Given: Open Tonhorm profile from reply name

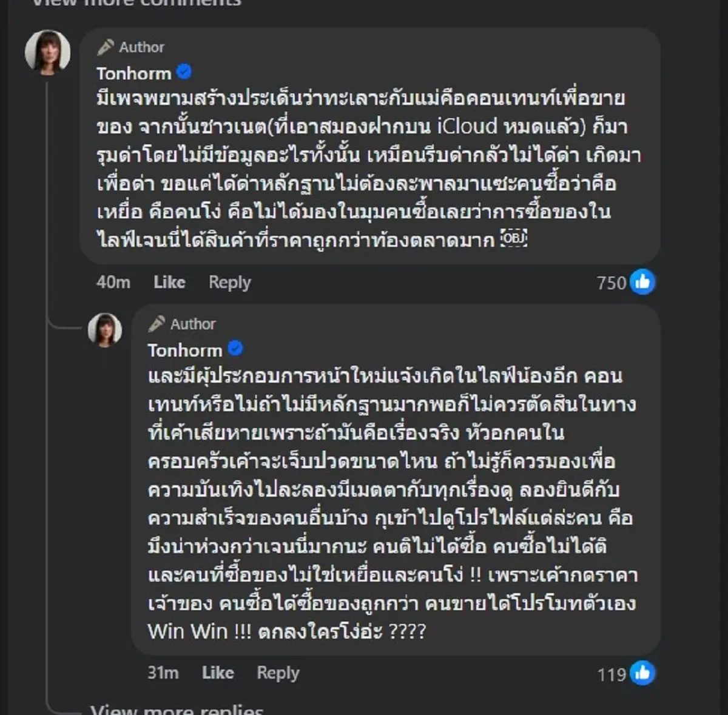Looking at the screenshot, I should [x=185, y=350].
